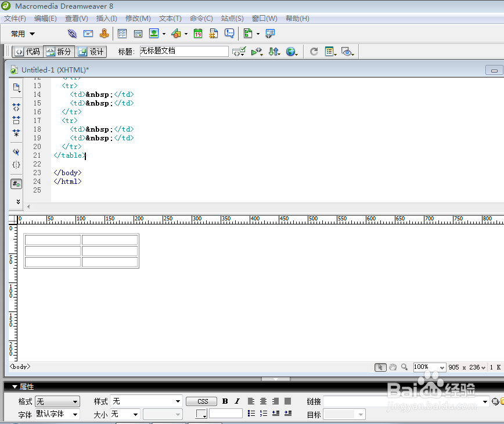Click the Collapse Full Tag icon
This screenshot has height=424, width=504.
pyautogui.click(x=16, y=107)
